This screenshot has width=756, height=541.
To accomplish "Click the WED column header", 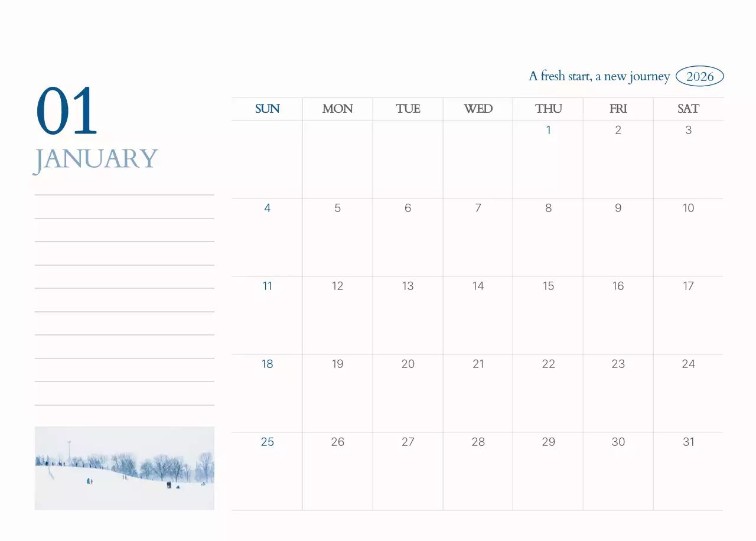I will (478, 109).
